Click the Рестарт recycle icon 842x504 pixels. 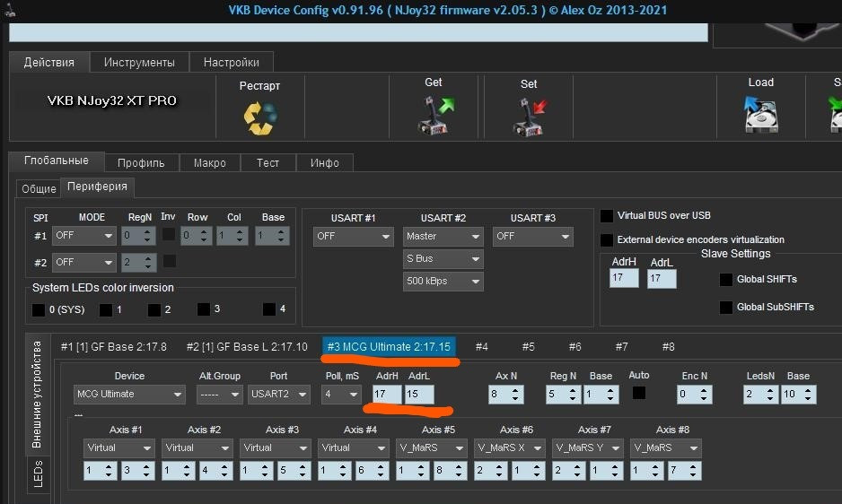point(259,117)
